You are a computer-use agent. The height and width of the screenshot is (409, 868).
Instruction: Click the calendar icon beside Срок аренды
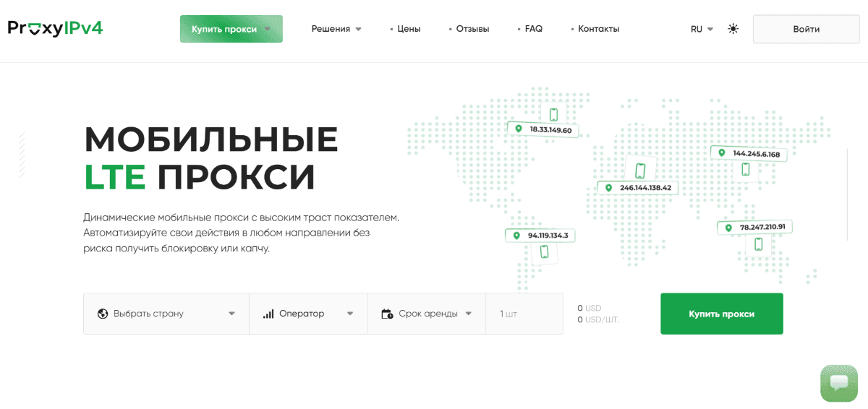pos(386,314)
